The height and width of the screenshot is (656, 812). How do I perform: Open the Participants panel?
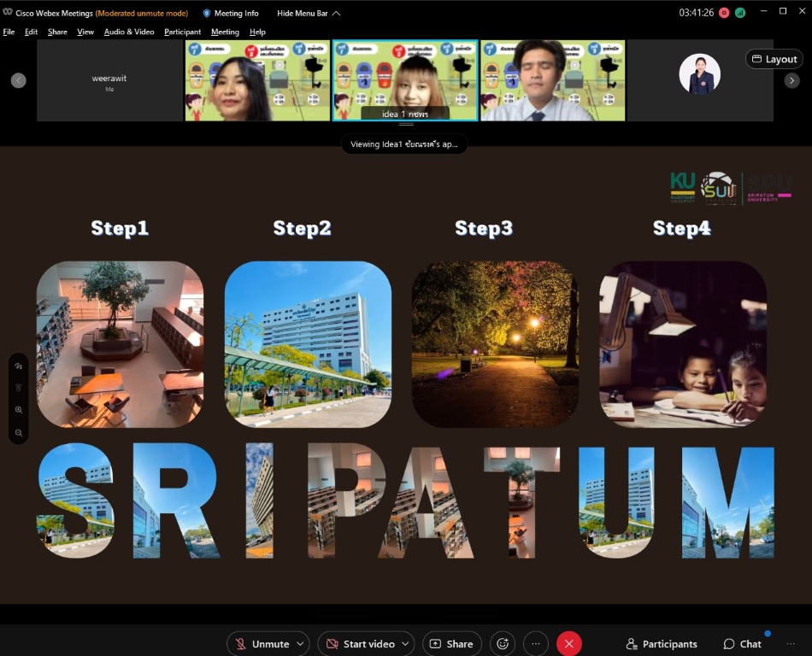pos(662,643)
